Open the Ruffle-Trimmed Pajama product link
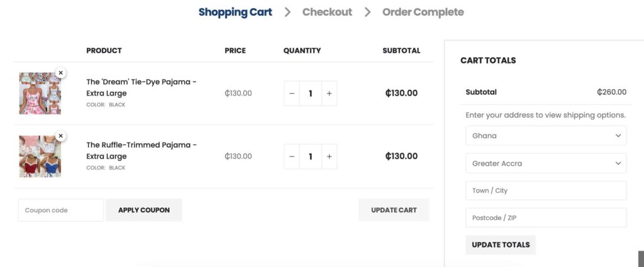 coord(142,151)
